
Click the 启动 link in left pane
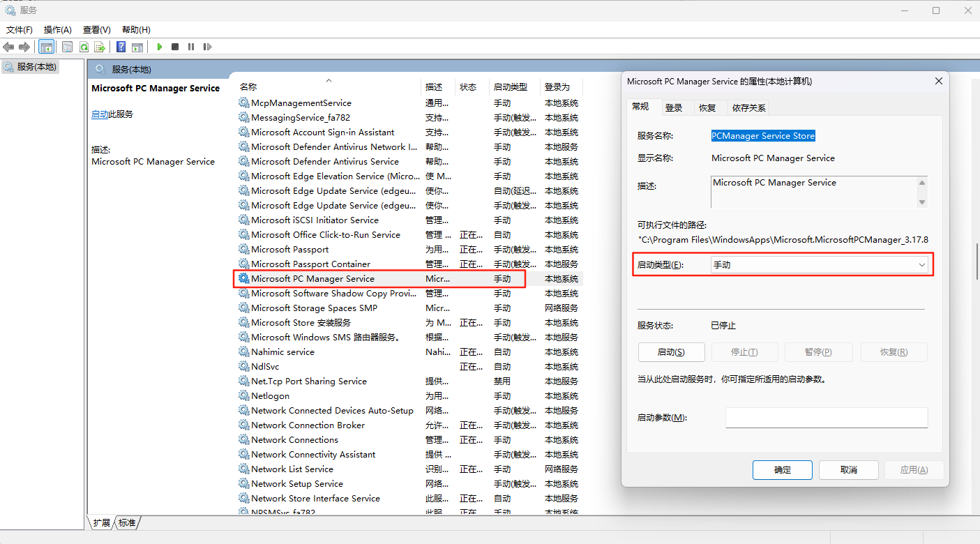point(100,114)
